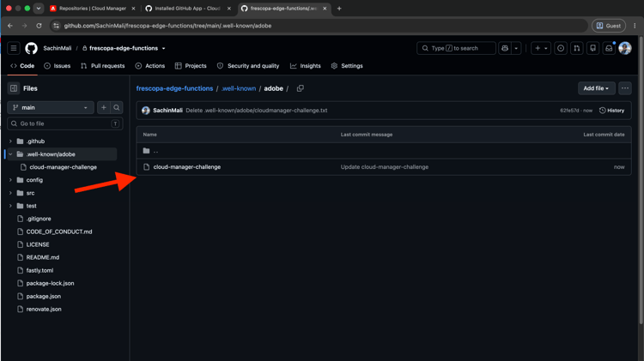Image resolution: width=644 pixels, height=361 pixels.
Task: Open the more options ellipsis button
Action: [x=625, y=88]
